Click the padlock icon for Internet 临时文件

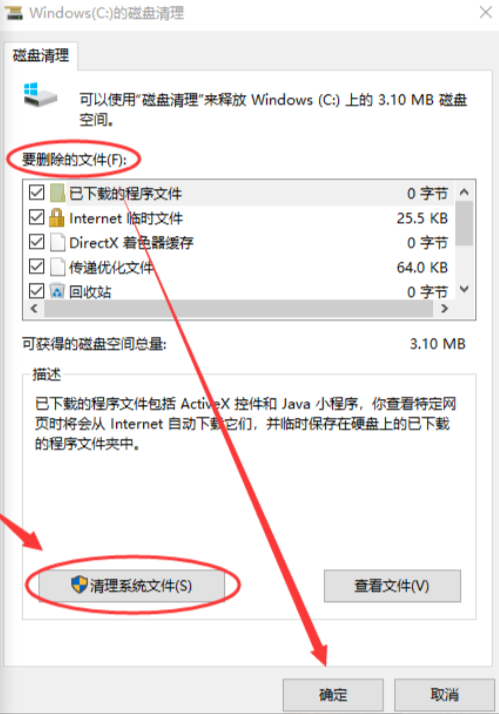click(56, 218)
